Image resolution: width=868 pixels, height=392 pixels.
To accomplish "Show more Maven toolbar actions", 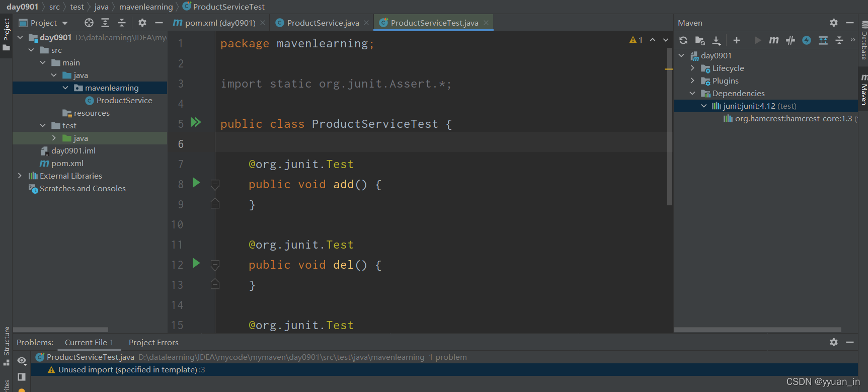I will click(852, 40).
